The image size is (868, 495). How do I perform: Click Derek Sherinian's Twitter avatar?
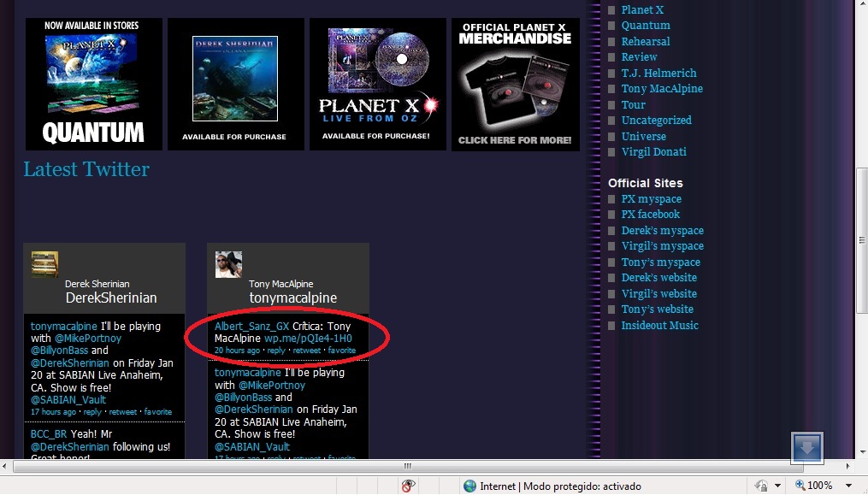click(x=44, y=265)
